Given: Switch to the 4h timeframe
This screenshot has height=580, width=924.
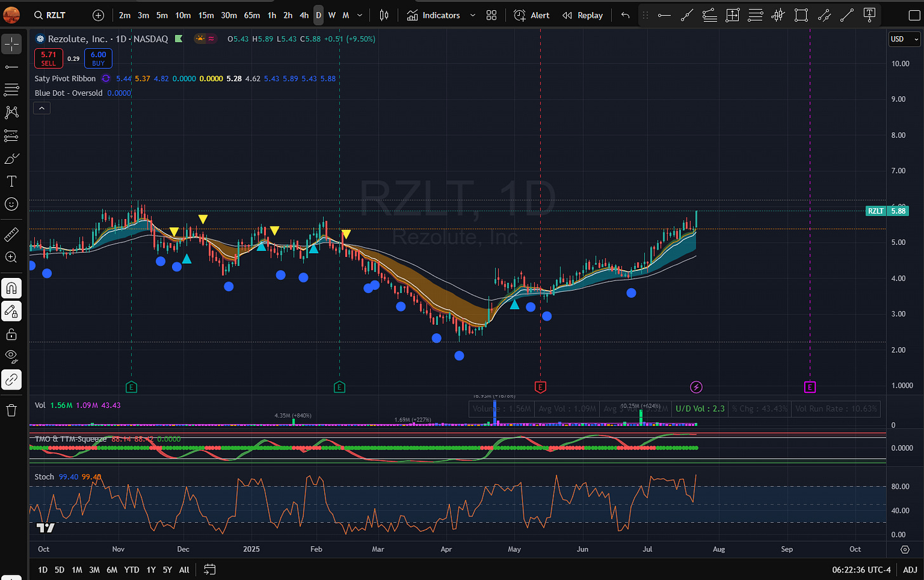Looking at the screenshot, I should click(304, 15).
